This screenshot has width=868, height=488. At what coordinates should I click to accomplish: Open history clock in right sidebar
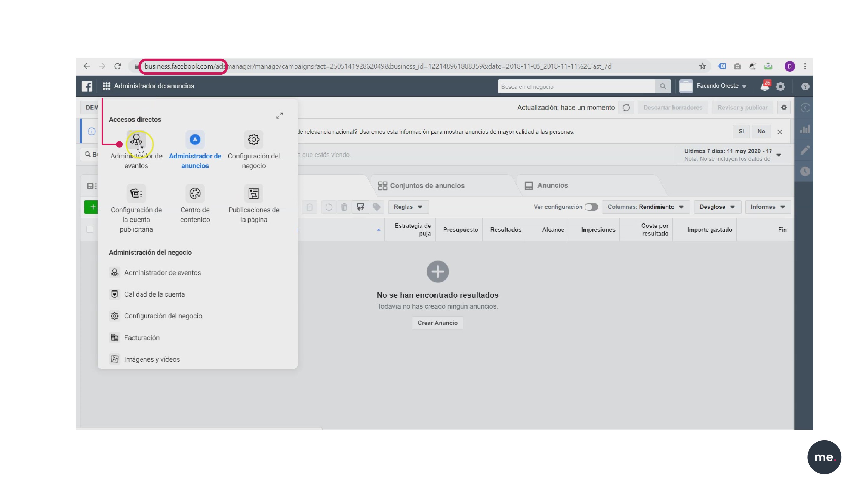(805, 171)
